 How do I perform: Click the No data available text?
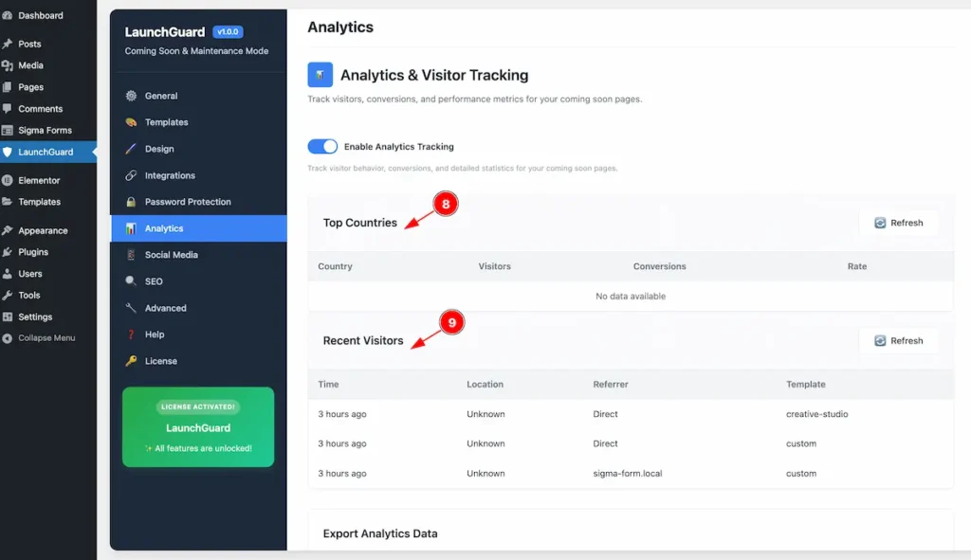click(631, 297)
